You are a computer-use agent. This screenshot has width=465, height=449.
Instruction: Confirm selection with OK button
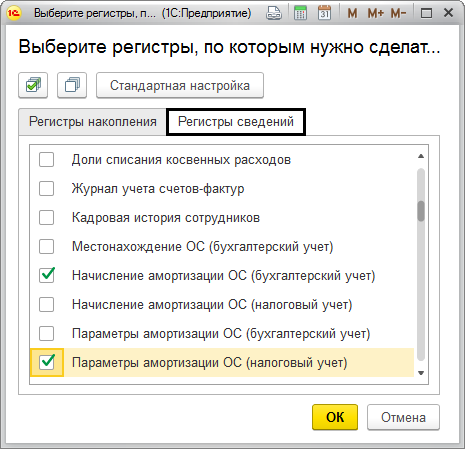(x=335, y=417)
